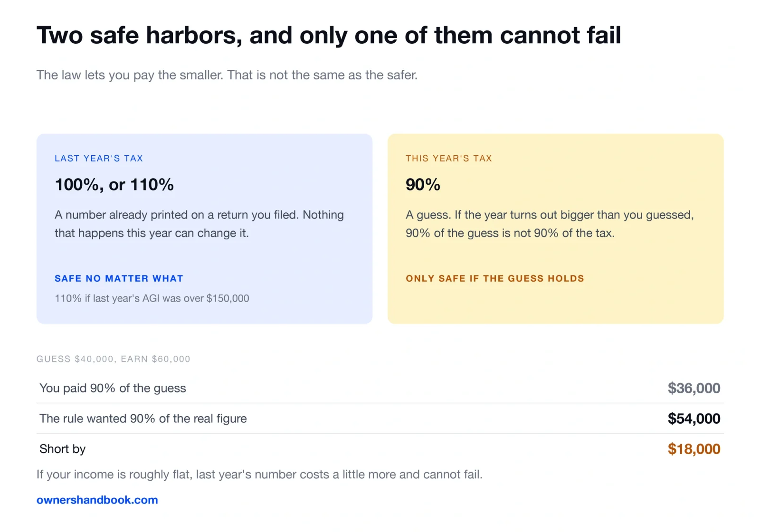
Task: Click the "ONLY SAFE IF THE GUESS HOLDS" label
Action: click(494, 278)
